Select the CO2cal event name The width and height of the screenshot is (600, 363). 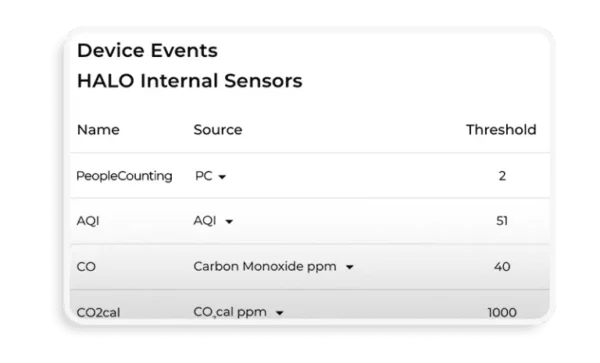point(98,313)
